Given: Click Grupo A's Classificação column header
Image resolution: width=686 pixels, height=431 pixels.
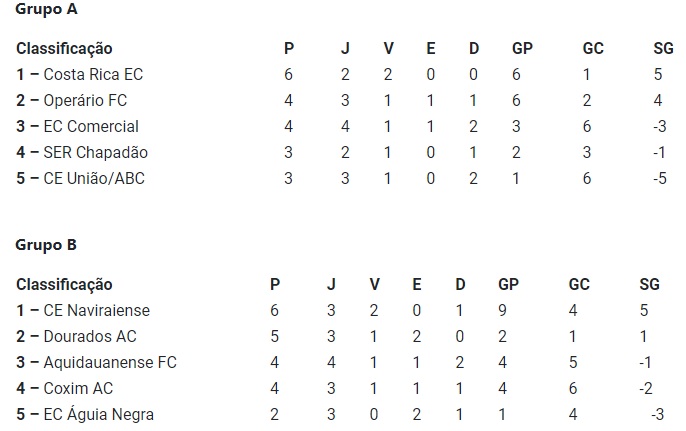Looking at the screenshot, I should pyautogui.click(x=64, y=48).
